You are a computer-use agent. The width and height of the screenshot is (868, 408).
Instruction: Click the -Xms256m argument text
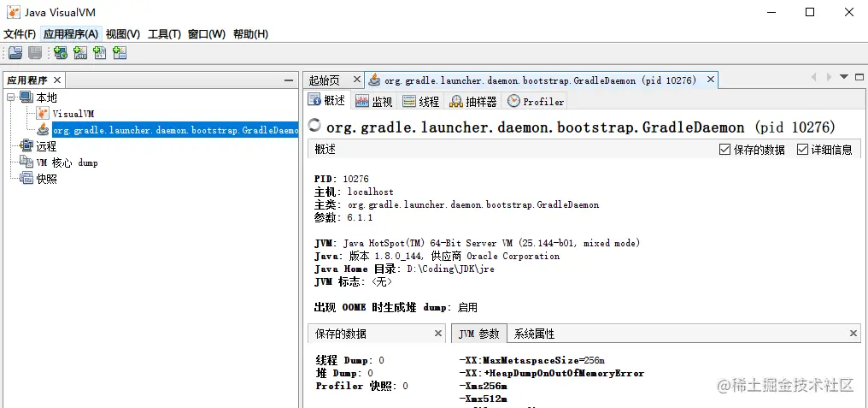484,386
